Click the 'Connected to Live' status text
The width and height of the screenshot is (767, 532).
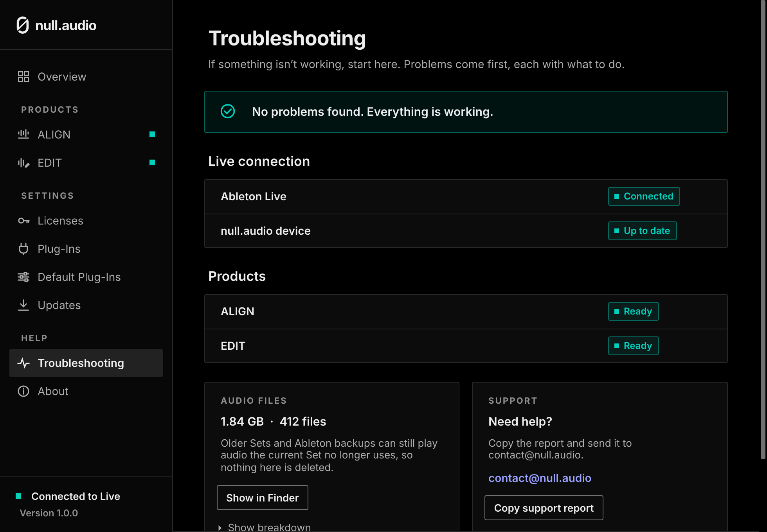[76, 496]
